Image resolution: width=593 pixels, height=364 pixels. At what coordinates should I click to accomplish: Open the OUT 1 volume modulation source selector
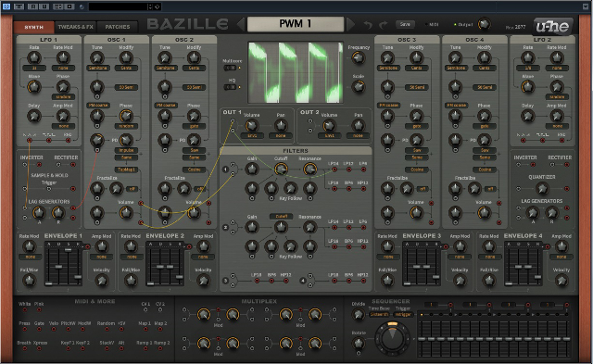coord(251,135)
